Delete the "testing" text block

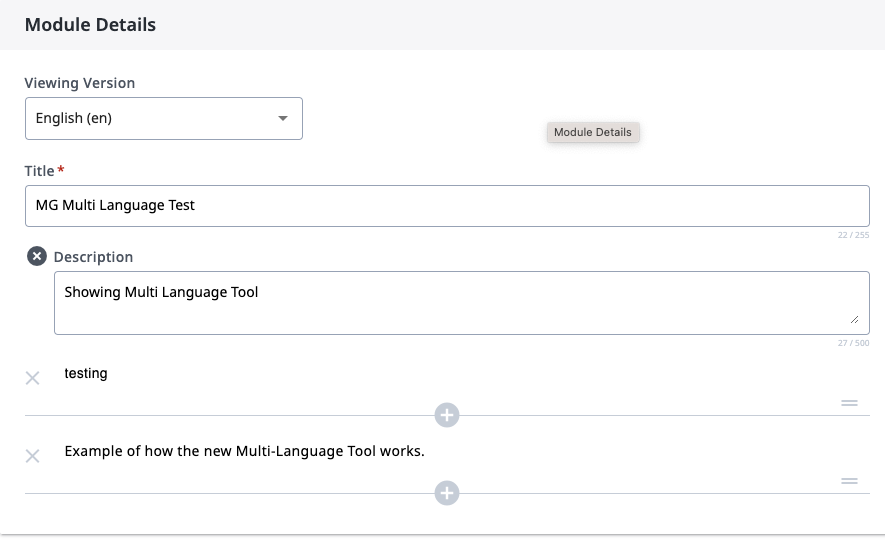[x=33, y=378]
